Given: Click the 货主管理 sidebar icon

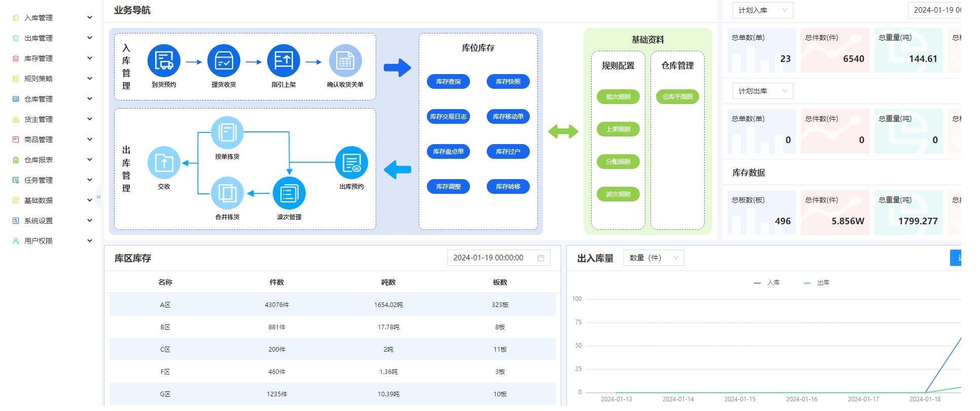Looking at the screenshot, I should click(x=16, y=119).
